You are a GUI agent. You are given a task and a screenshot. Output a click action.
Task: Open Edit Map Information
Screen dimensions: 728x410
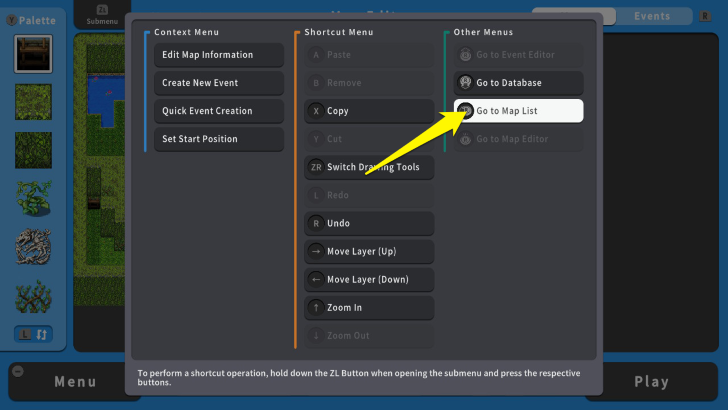click(219, 55)
